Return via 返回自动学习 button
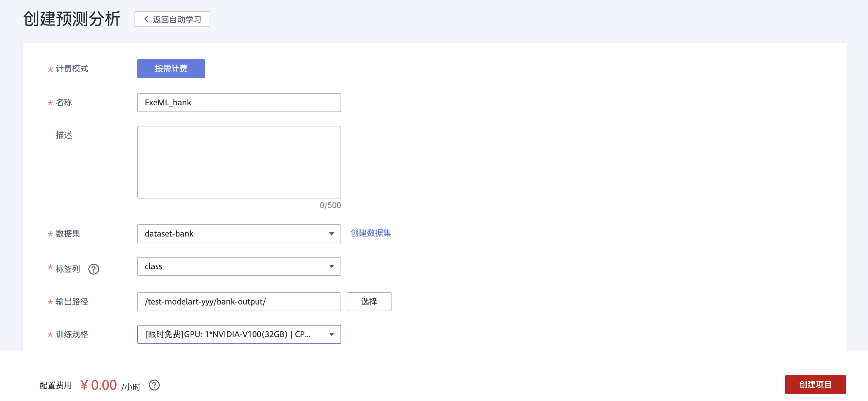Screen dimensions: 868x401 176,19
